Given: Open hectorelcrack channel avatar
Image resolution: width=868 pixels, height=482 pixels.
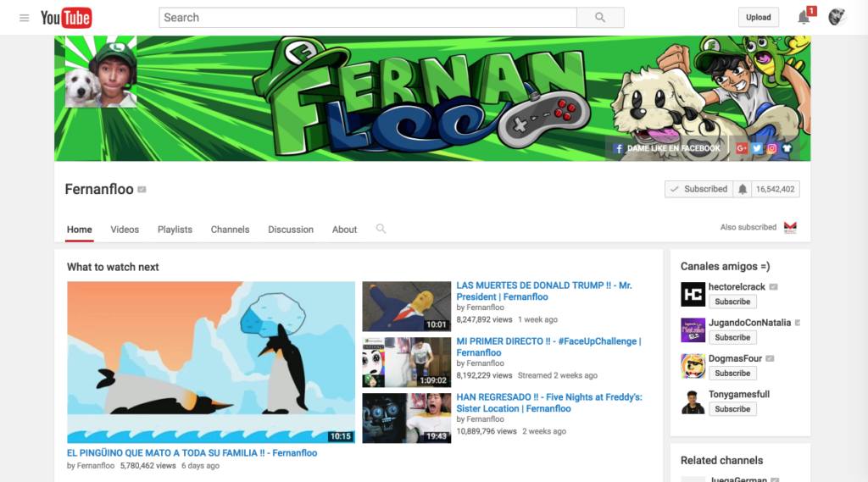Looking at the screenshot, I should point(693,295).
